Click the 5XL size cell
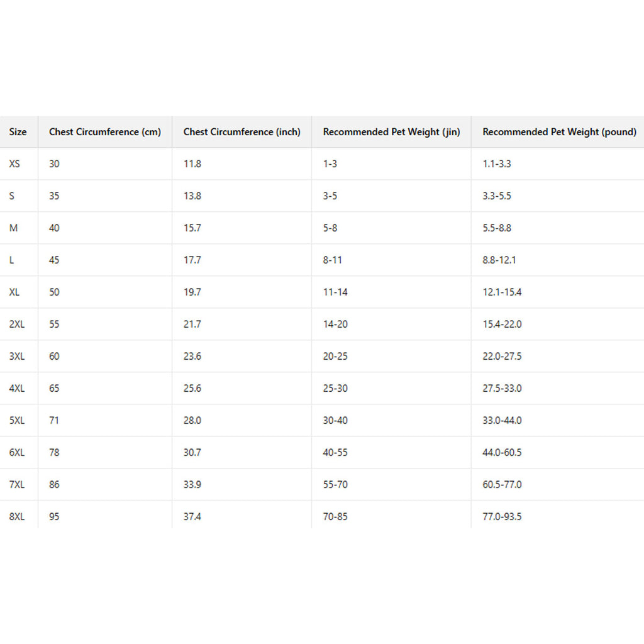 (x=17, y=420)
